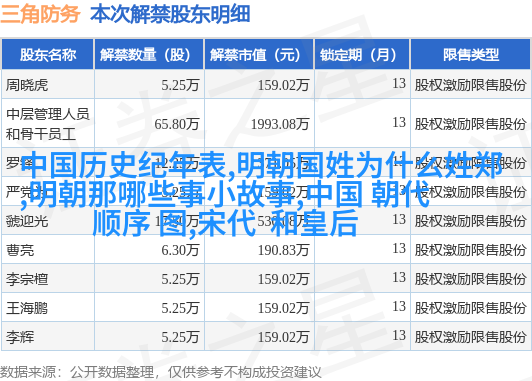Click the 1993.08万 market value cell
532x381 pixels.
pos(280,124)
